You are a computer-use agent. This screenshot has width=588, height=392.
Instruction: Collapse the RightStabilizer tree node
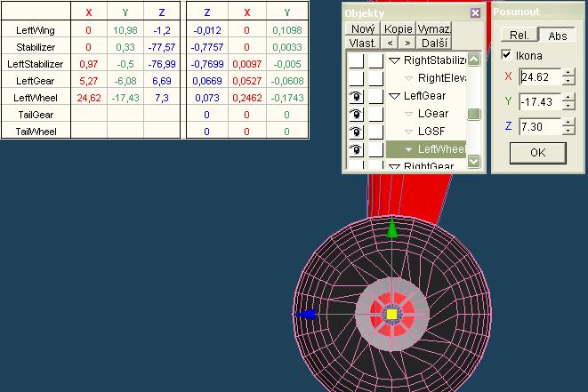[394, 60]
